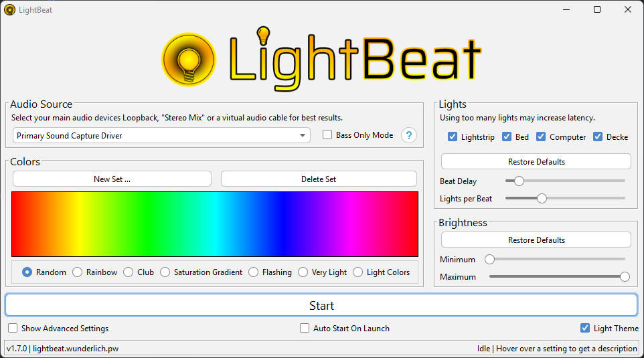The height and width of the screenshot is (358, 644).
Task: Pick the Flashing color set
Action: pyautogui.click(x=254, y=272)
